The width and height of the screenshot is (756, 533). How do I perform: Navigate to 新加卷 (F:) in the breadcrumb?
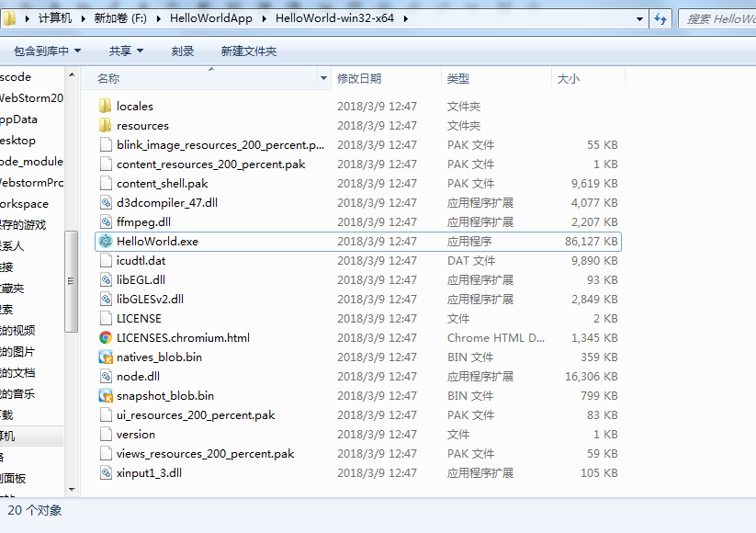120,18
